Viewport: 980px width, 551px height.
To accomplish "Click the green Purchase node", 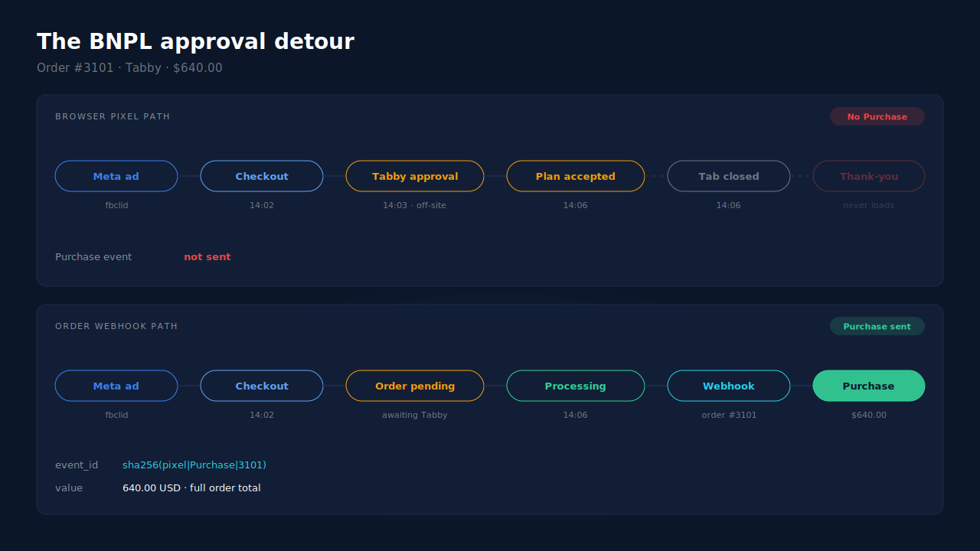I will click(x=869, y=386).
